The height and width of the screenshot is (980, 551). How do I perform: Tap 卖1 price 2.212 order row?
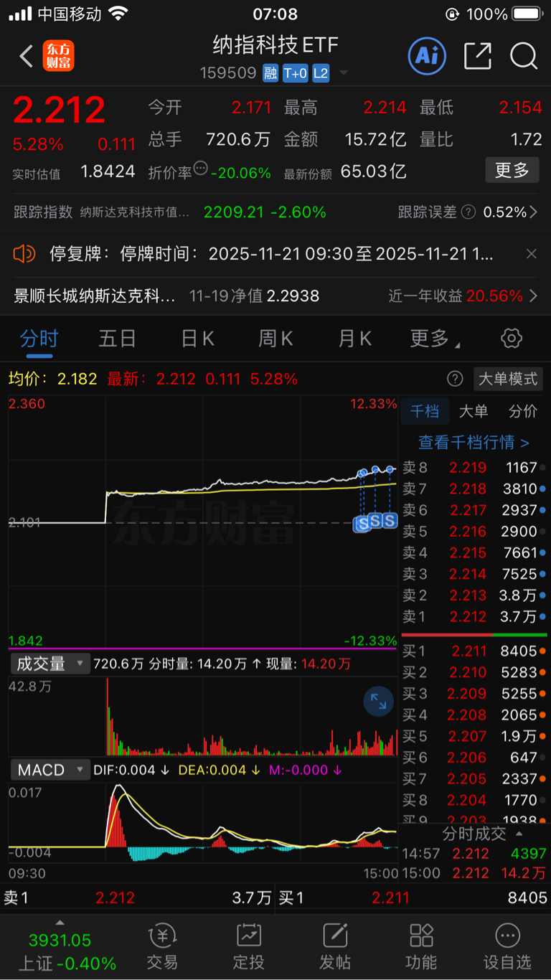click(x=474, y=616)
